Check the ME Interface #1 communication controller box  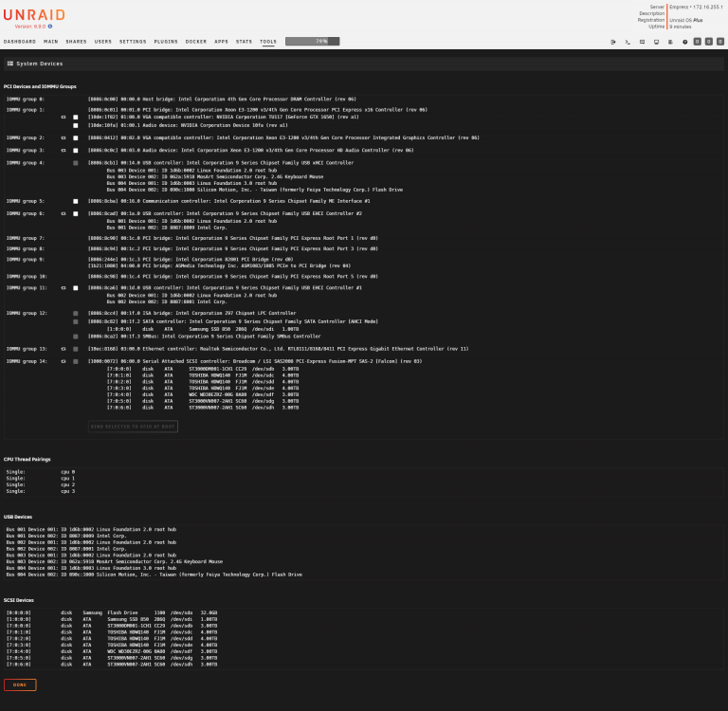[76, 201]
